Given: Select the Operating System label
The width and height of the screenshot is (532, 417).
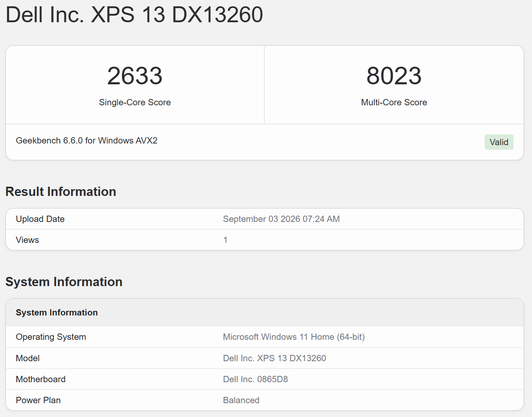Looking at the screenshot, I should [x=51, y=337].
